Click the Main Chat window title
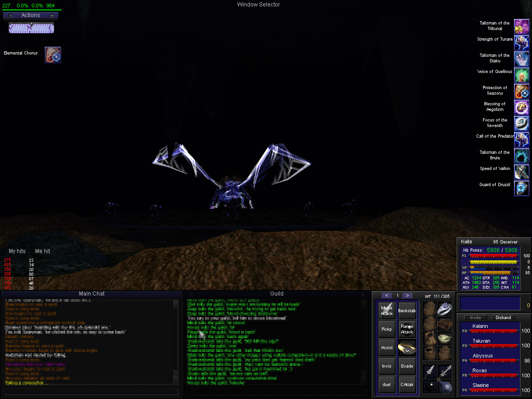The height and width of the screenshot is (399, 532). coord(91,294)
